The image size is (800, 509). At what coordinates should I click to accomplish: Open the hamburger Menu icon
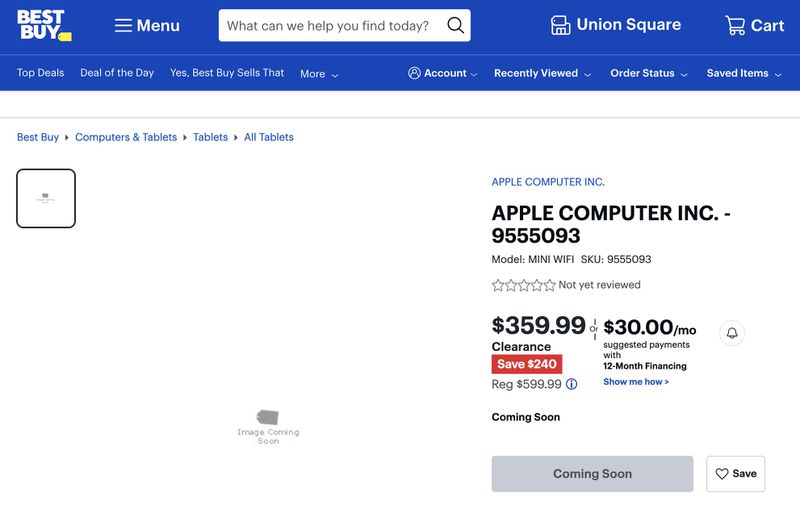(123, 26)
